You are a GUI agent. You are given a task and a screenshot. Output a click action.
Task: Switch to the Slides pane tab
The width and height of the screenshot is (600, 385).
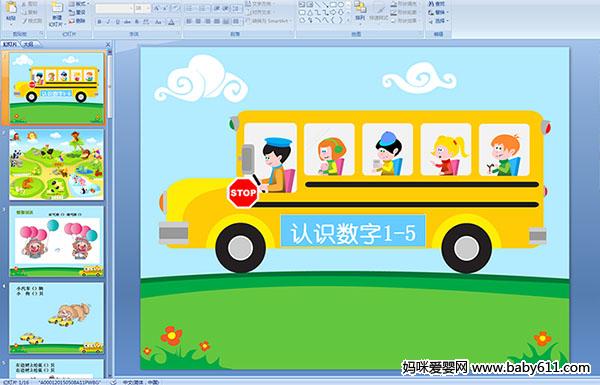pos(10,44)
